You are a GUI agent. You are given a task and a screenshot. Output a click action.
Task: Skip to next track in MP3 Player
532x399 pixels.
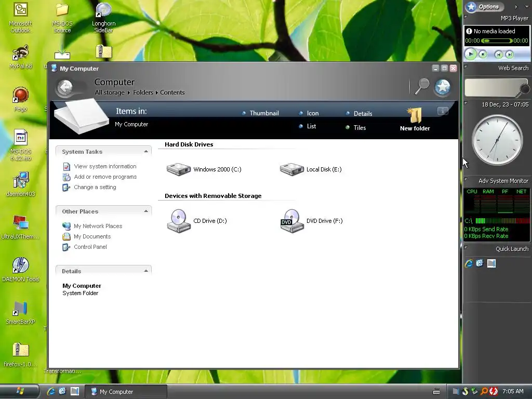coord(509,54)
